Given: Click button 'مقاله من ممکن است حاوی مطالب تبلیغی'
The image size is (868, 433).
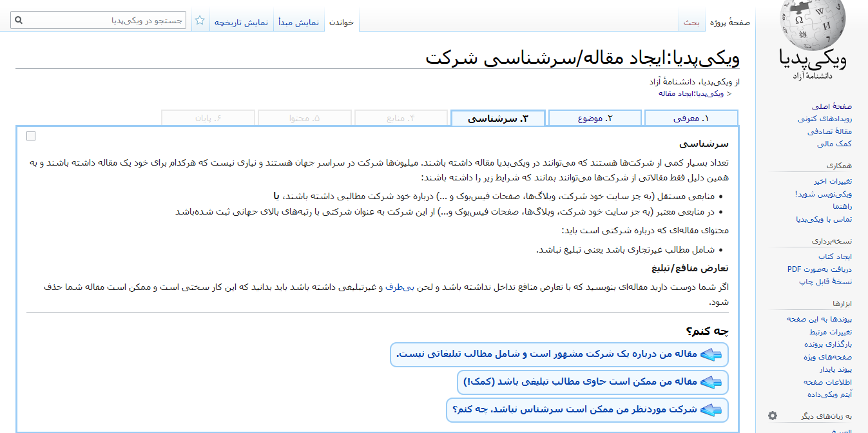Looking at the screenshot, I should [x=593, y=382].
